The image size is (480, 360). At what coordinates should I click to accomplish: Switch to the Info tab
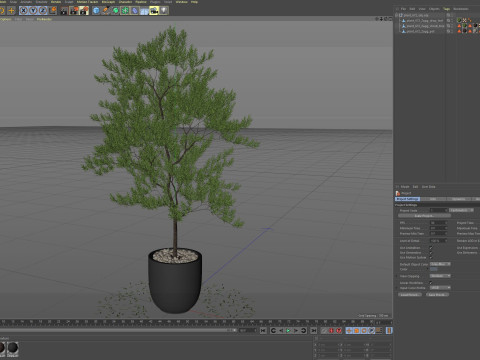pos(433,199)
